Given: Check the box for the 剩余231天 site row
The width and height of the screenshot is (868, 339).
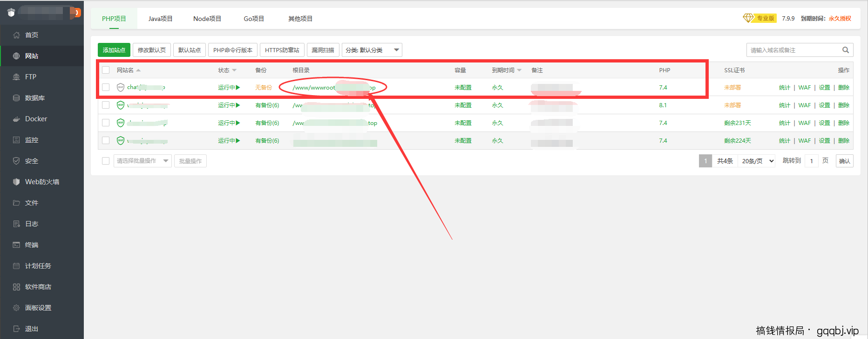Looking at the screenshot, I should click(106, 123).
